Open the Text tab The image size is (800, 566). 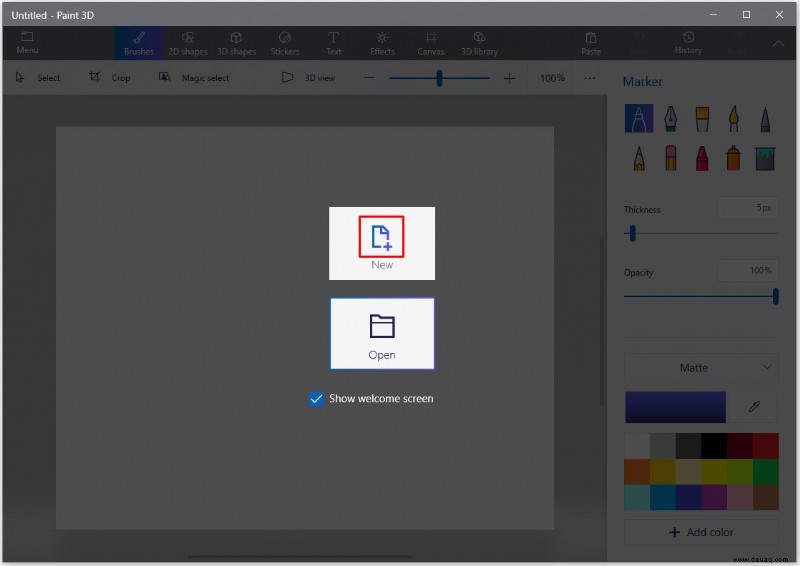pyautogui.click(x=333, y=43)
